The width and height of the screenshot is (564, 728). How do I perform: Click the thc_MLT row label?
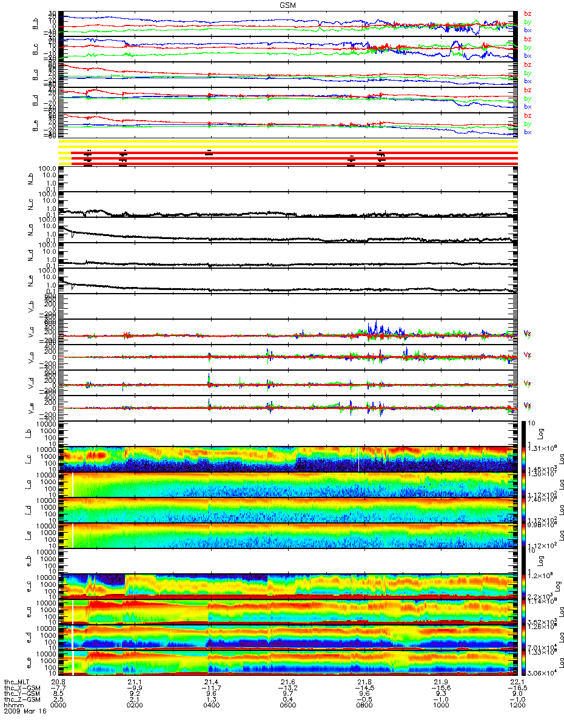coord(17,682)
